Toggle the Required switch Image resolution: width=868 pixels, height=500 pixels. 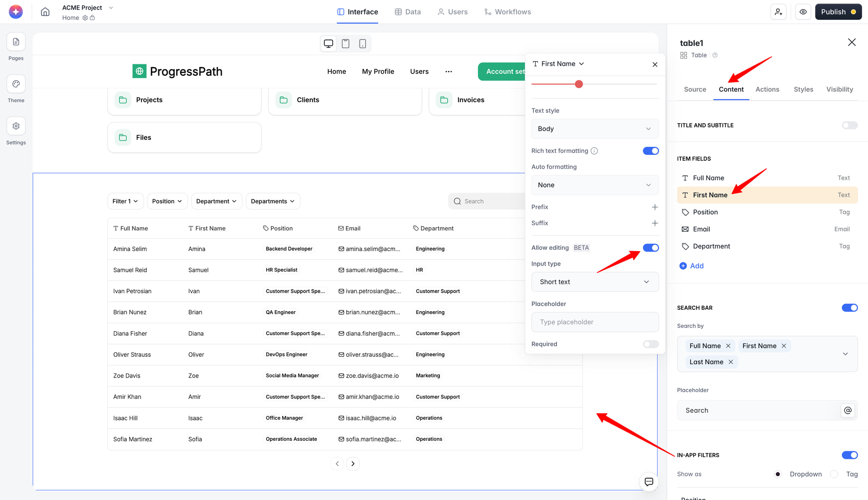pos(651,344)
